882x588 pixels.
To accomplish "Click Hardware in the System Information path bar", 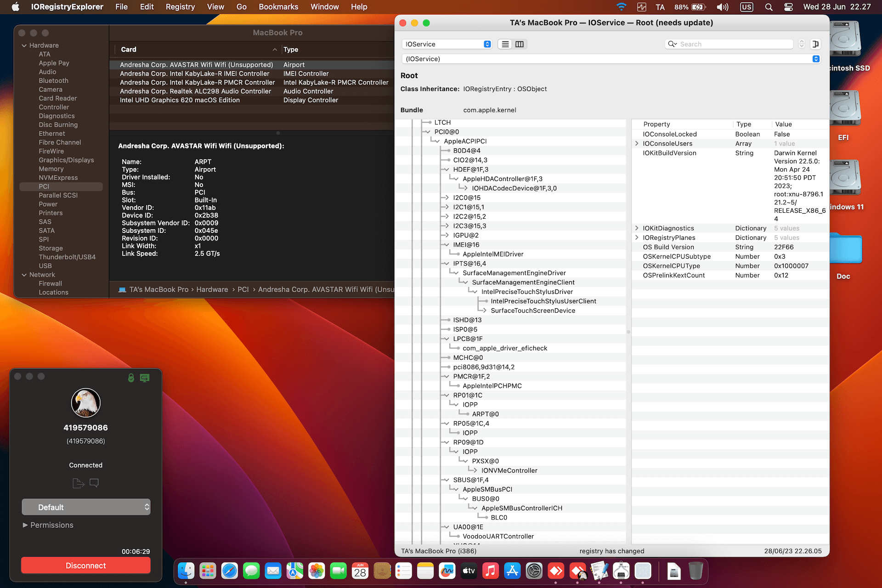I will [x=212, y=289].
